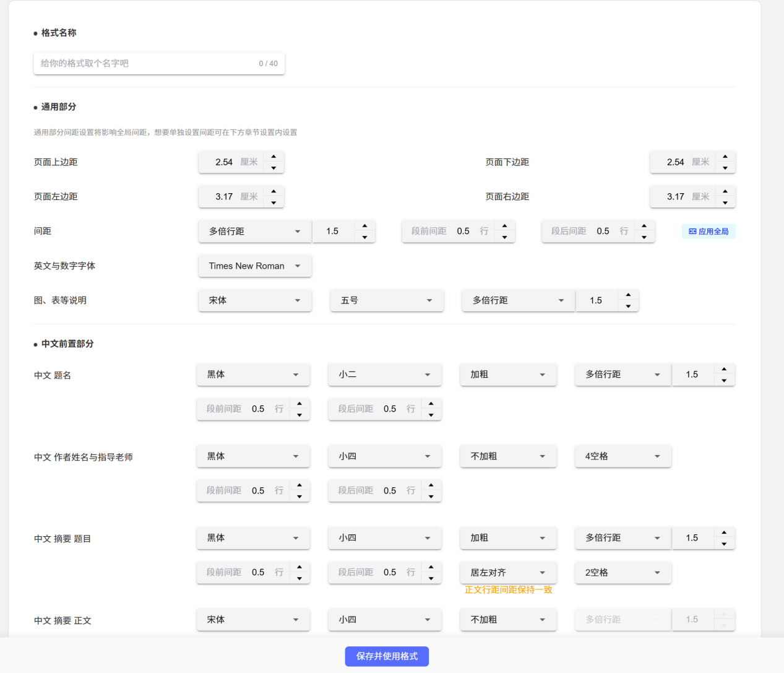Open figure/table caption line spacing dropdown
This screenshot has height=673, width=784.
click(x=519, y=300)
